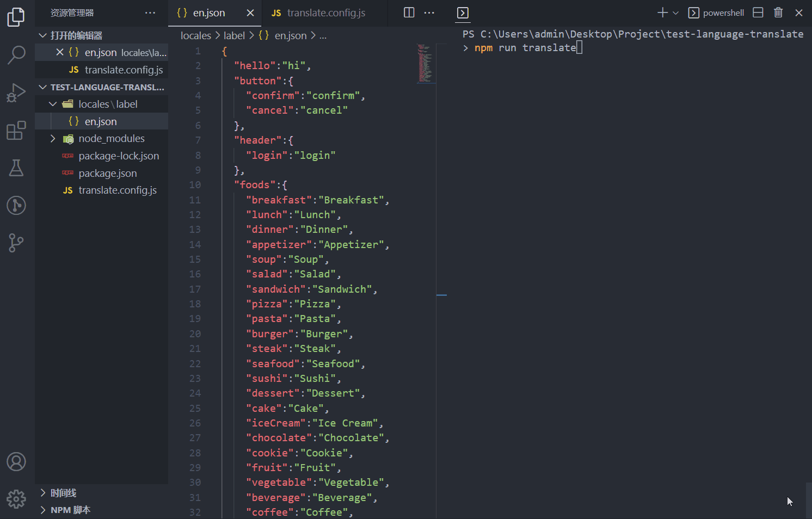Viewport: 812px width, 519px height.
Task: Open the Extensions view
Action: 16,131
